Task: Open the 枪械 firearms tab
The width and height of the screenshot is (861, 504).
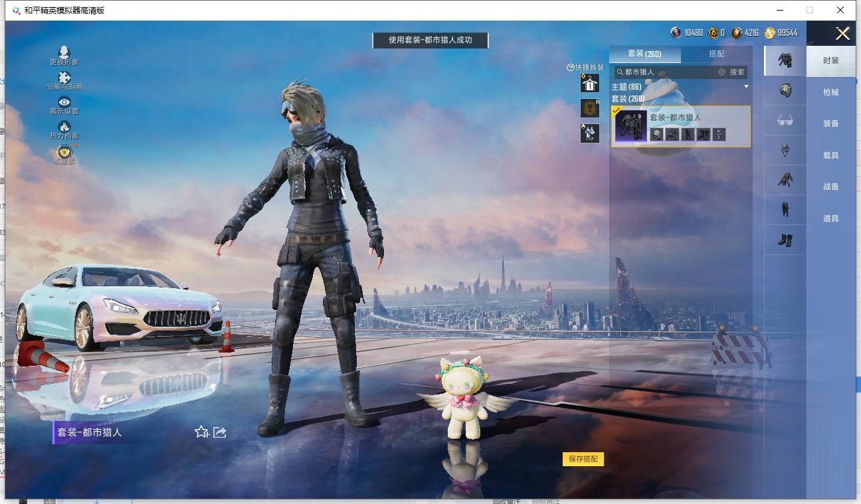Action: (x=831, y=92)
